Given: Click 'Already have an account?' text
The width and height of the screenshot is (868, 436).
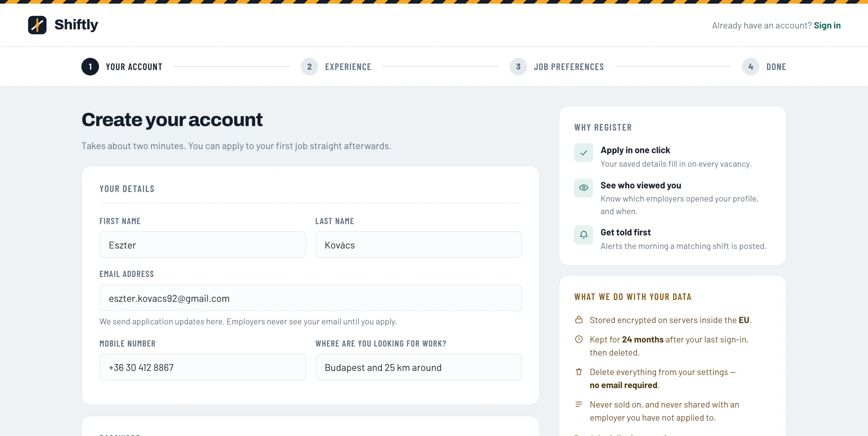Looking at the screenshot, I should 762,25.
